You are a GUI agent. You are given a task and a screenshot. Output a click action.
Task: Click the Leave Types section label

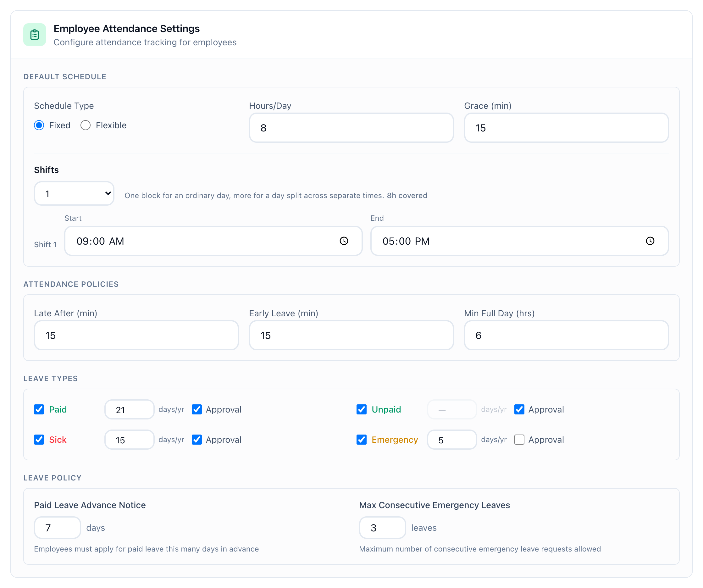tap(51, 379)
